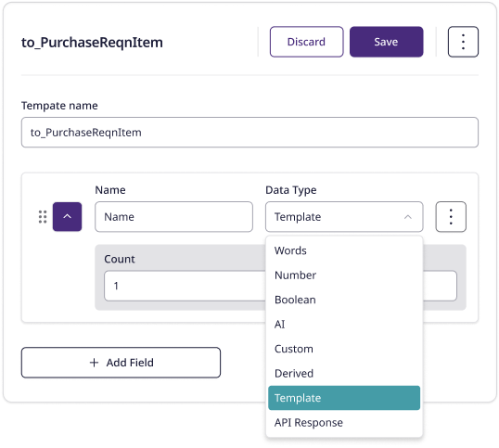Save the template
The image size is (499, 448).
pyautogui.click(x=387, y=42)
